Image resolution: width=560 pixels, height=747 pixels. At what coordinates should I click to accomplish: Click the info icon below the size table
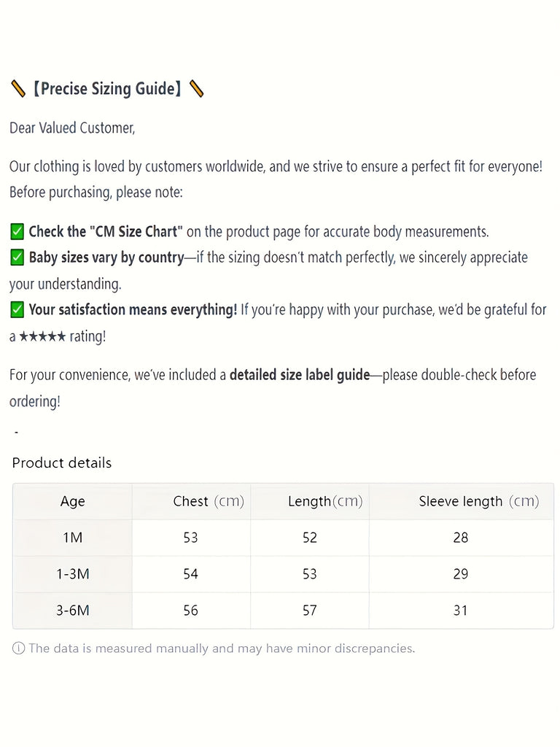(x=18, y=649)
